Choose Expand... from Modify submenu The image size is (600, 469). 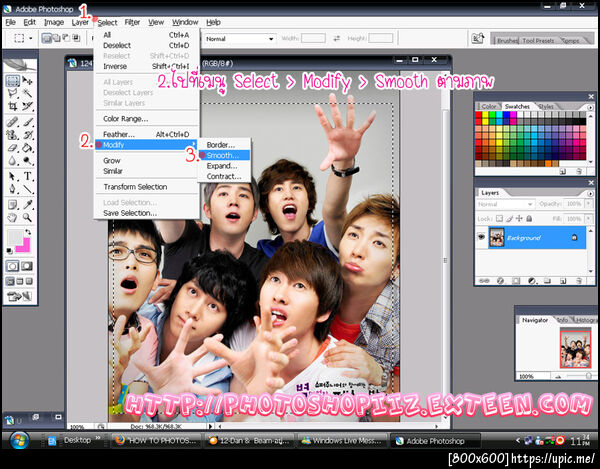[x=225, y=166]
